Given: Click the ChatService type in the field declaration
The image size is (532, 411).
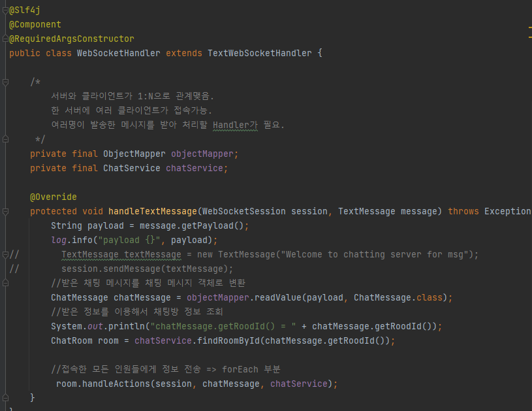Looking at the screenshot, I should pos(132,168).
